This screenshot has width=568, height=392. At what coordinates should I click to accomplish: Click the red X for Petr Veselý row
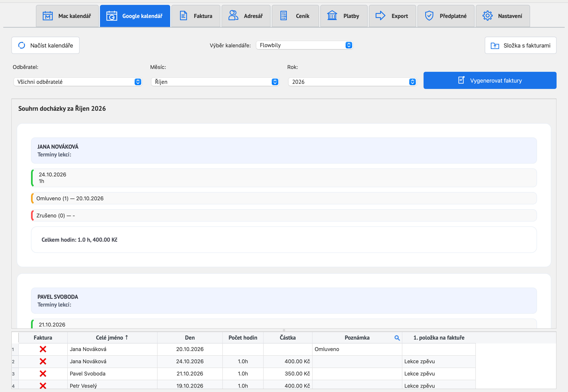click(x=43, y=386)
